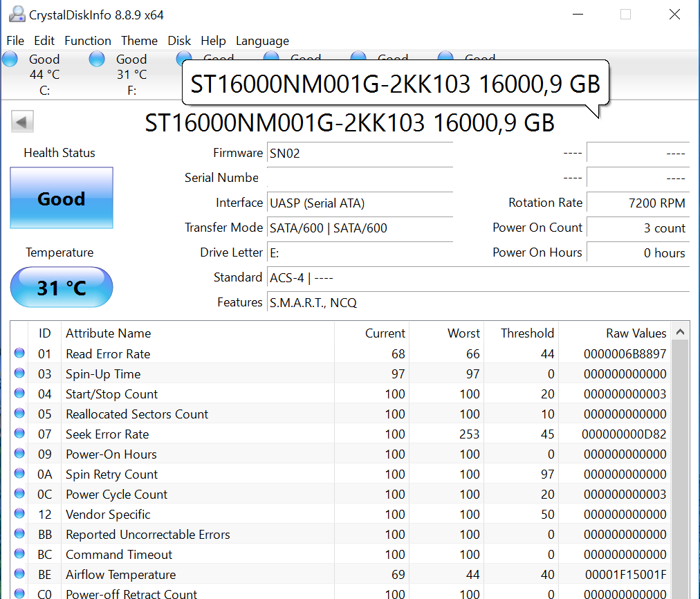
Task: Click the Rotation Rate value 7200 RPM
Action: pos(638,203)
